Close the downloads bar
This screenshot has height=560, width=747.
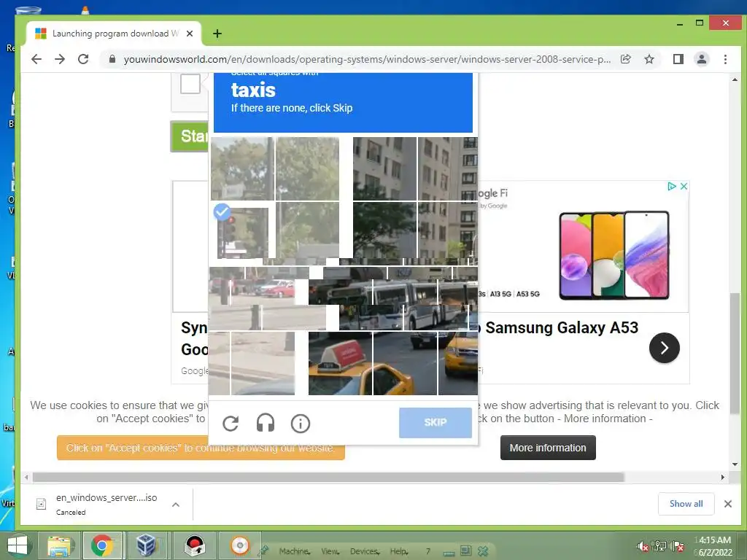[727, 504]
